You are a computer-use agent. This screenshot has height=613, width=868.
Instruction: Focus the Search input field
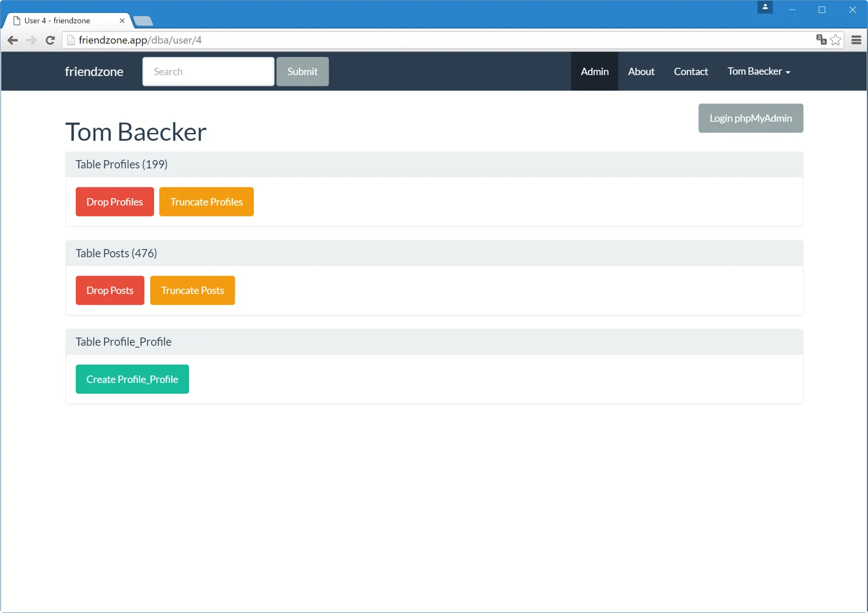(x=208, y=72)
